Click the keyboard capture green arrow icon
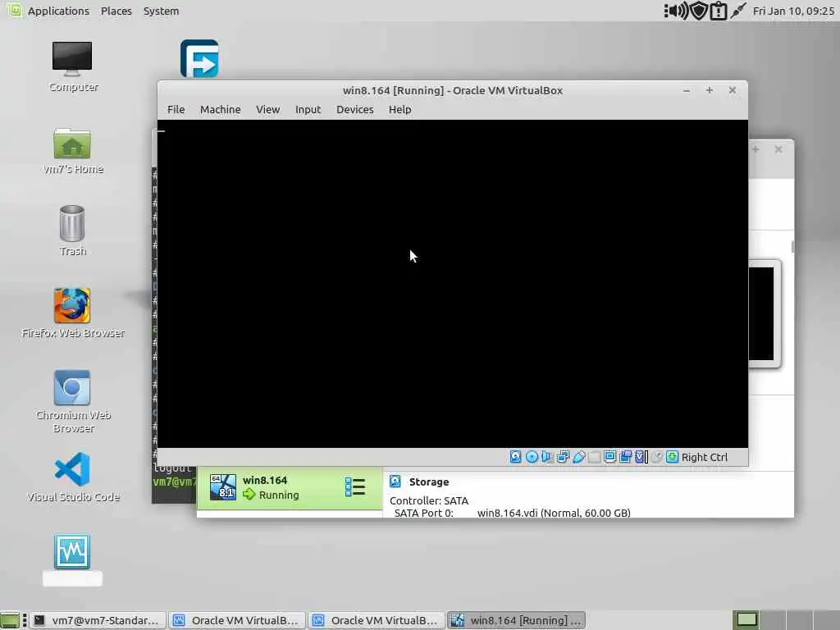 pos(673,457)
